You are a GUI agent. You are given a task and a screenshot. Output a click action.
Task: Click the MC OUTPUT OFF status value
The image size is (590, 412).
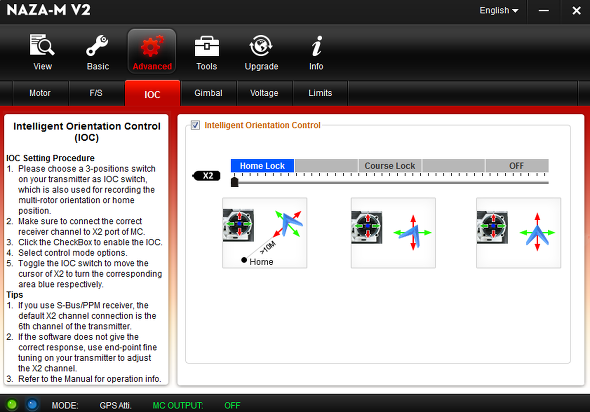232,406
